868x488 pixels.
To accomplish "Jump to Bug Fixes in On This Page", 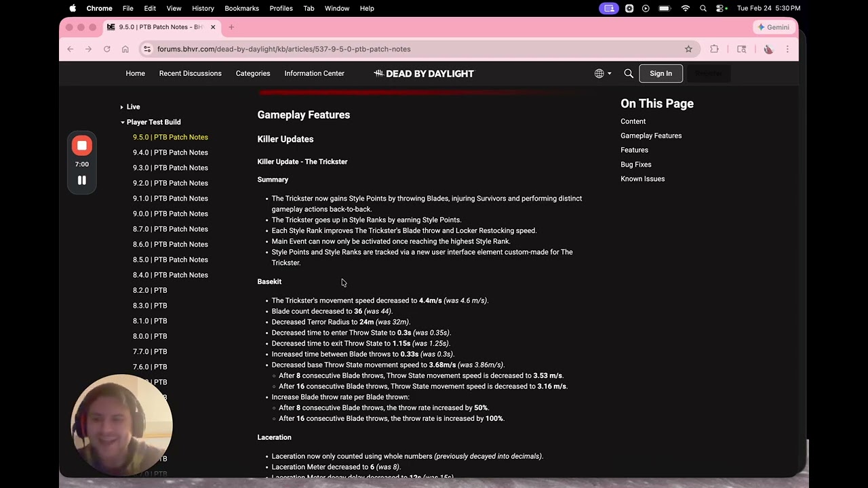I will [635, 165].
